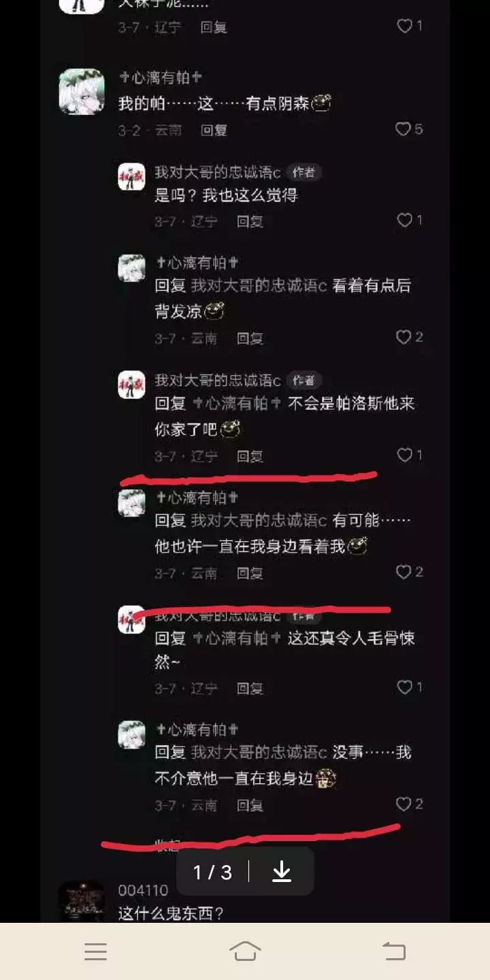Reply to '是吗？我也这么觉得' comment
The height and width of the screenshot is (980, 490).
(250, 221)
